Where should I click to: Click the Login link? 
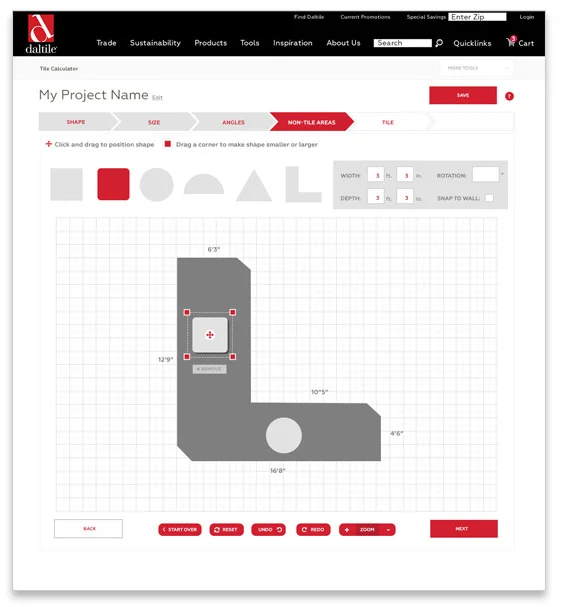[527, 17]
